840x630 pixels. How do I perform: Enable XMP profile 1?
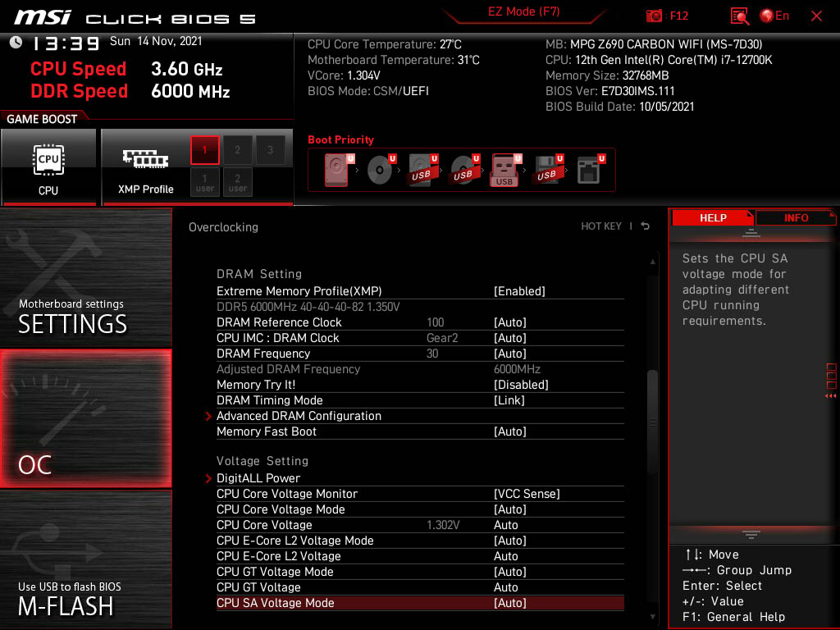coord(205,150)
